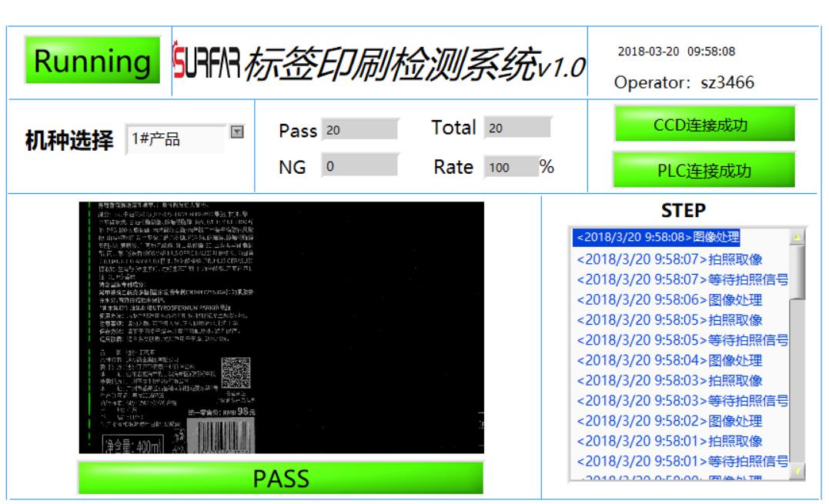Click the 机种选择 label
Viewport: 829px width, 504px height.
[x=69, y=141]
